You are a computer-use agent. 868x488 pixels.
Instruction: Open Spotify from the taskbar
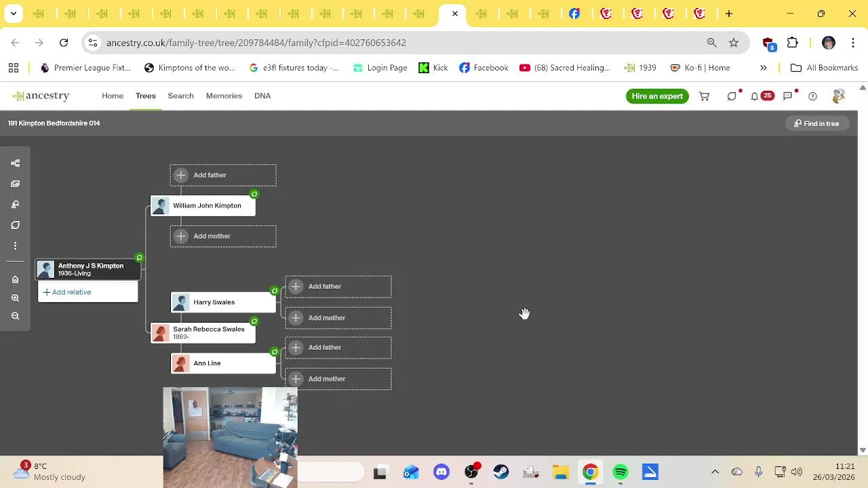click(x=620, y=472)
